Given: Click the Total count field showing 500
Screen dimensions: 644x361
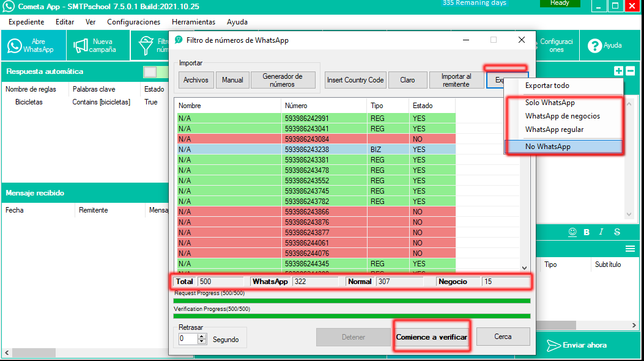Looking at the screenshot, I should (221, 282).
